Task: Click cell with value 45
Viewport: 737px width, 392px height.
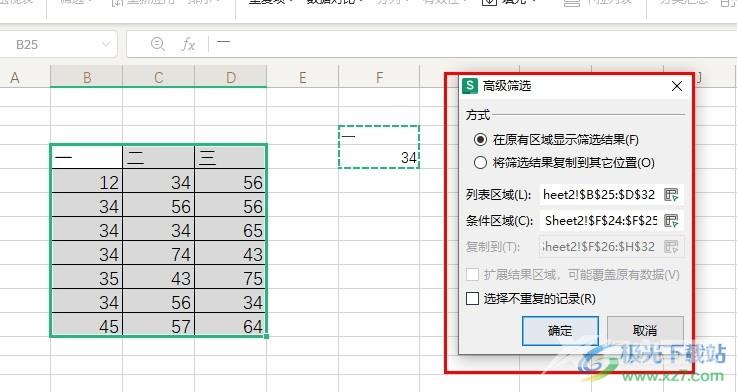Action: 86,325
